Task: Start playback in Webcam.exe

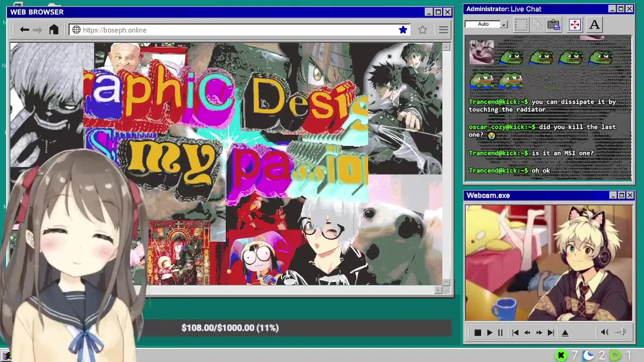Action: coord(490,332)
